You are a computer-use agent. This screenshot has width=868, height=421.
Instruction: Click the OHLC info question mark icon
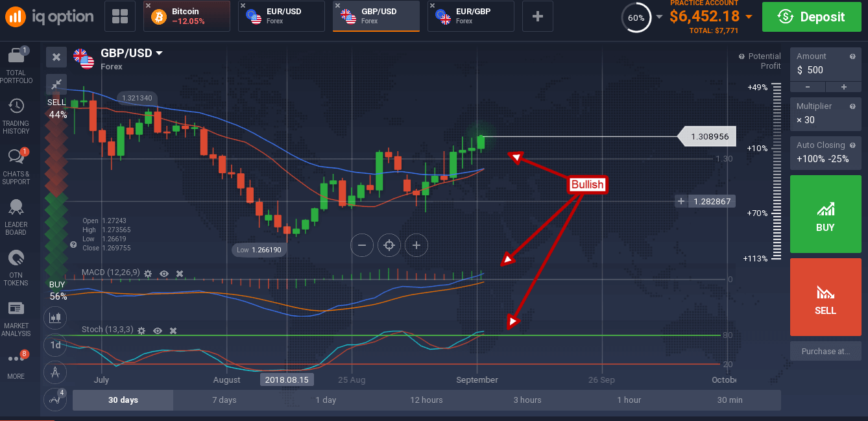coord(73,245)
